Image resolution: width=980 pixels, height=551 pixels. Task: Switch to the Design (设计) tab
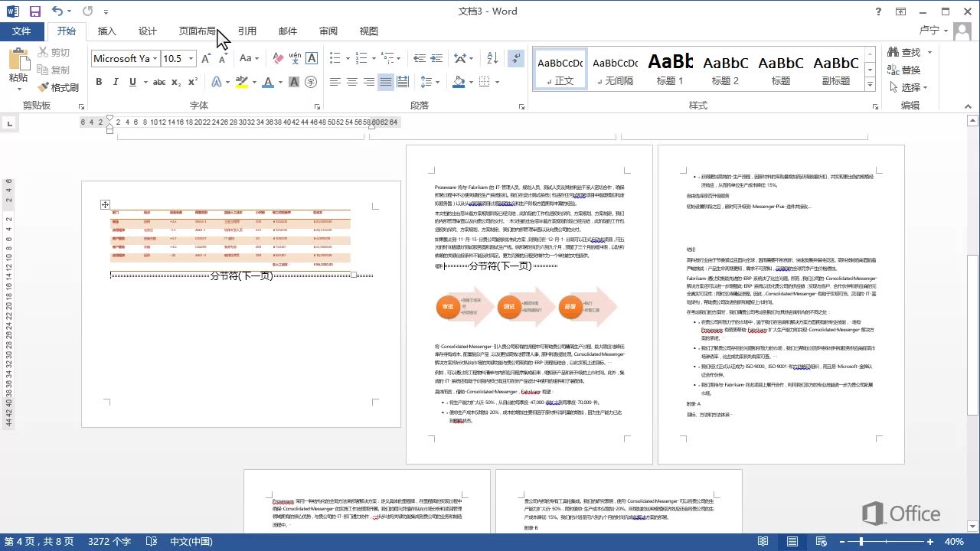(x=148, y=31)
